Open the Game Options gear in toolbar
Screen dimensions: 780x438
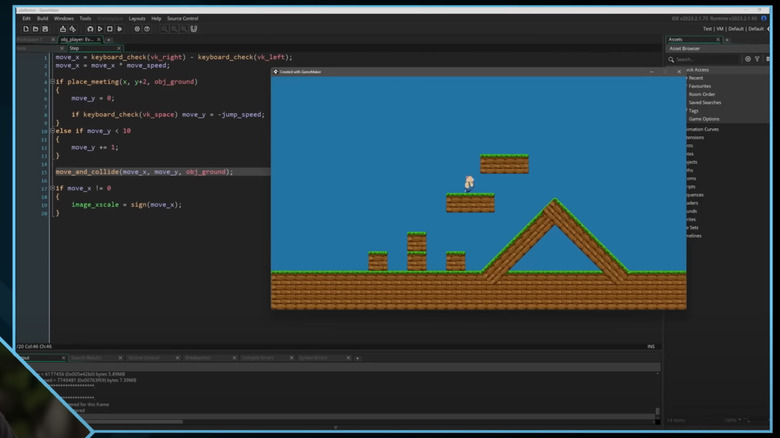tap(137, 29)
